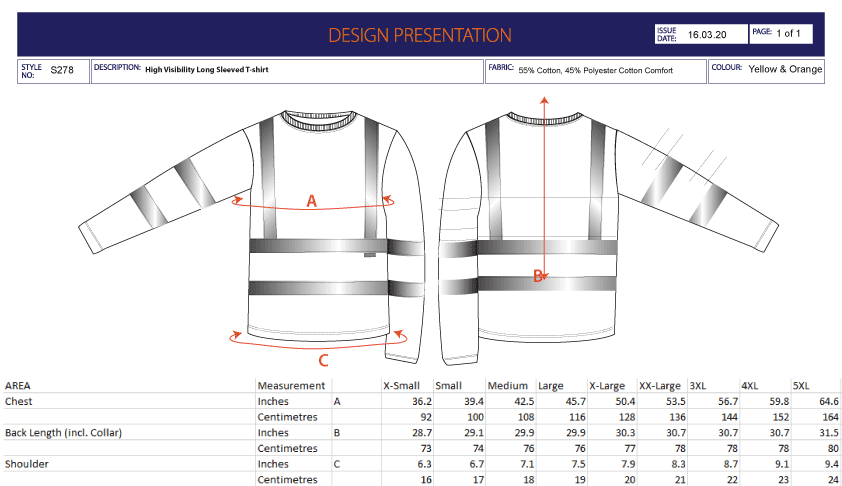This screenshot has height=486, width=842.
Task: Select the chest value 42.5
Action: tap(524, 401)
